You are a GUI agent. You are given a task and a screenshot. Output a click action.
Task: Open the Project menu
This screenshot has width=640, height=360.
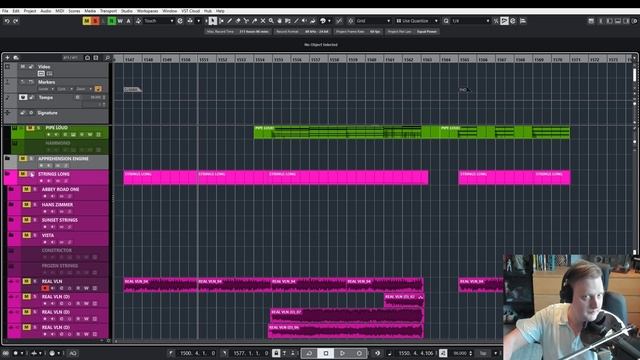tap(30, 11)
